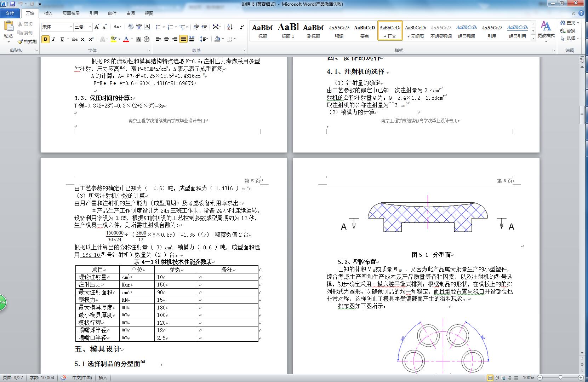
Task: Open the File (文件) tab
Action: point(10,13)
